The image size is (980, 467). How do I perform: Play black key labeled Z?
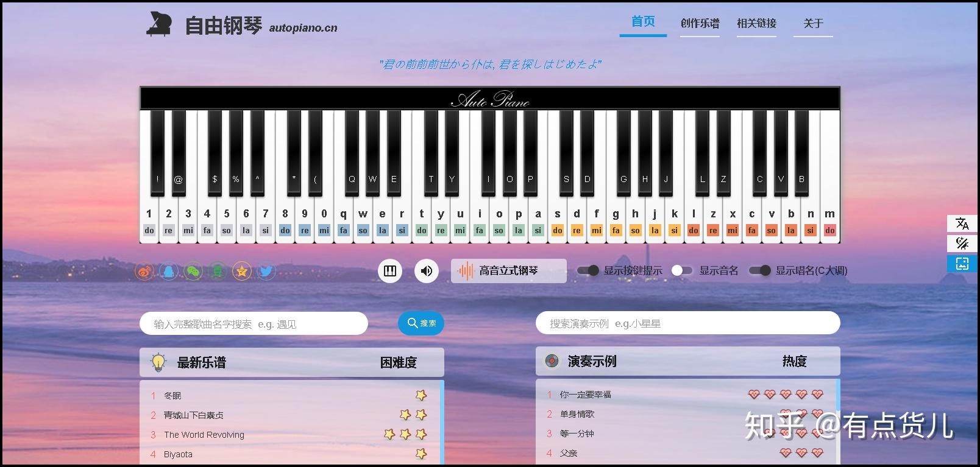723,152
